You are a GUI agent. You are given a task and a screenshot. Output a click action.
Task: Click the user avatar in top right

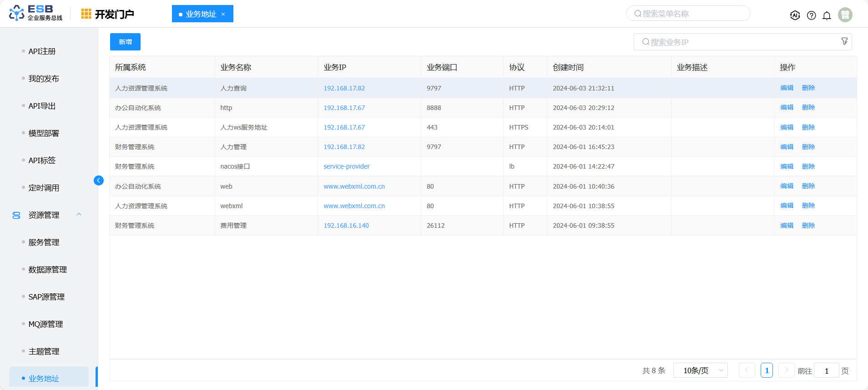845,15
